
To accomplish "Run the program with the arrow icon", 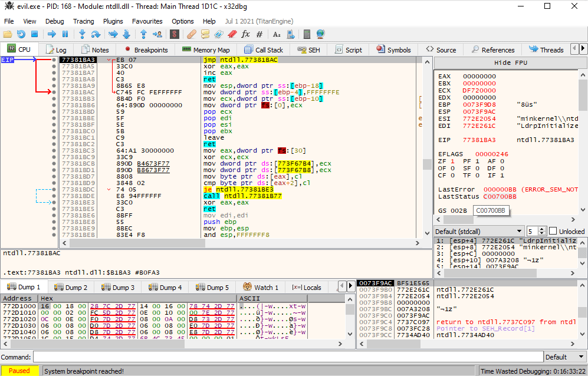I will click(52, 35).
